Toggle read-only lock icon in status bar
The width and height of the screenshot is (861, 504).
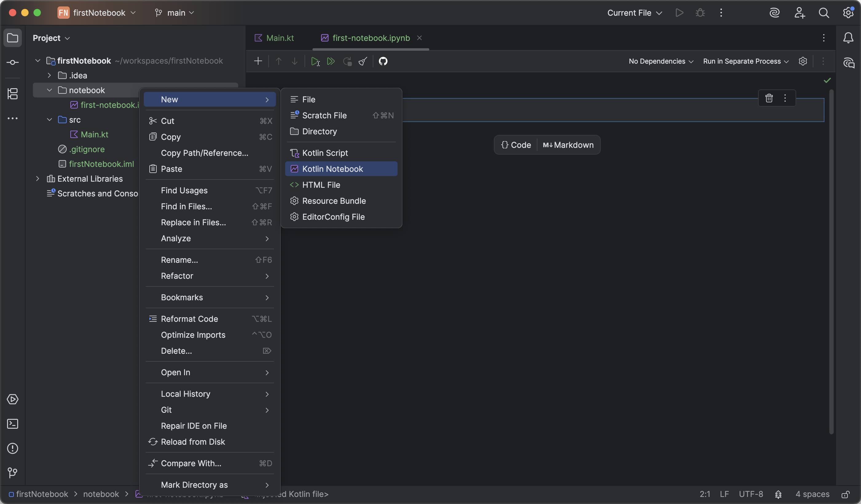tap(846, 494)
